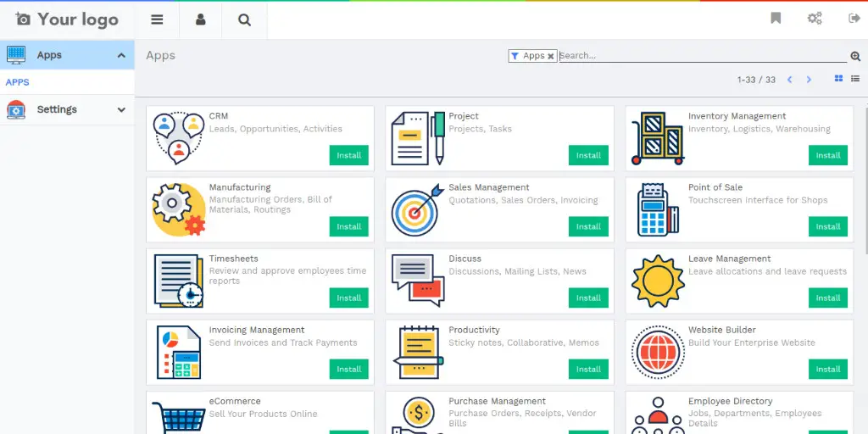Click the Apps monitor icon in sidebar
Screen dimensions: 868x434
16,54
